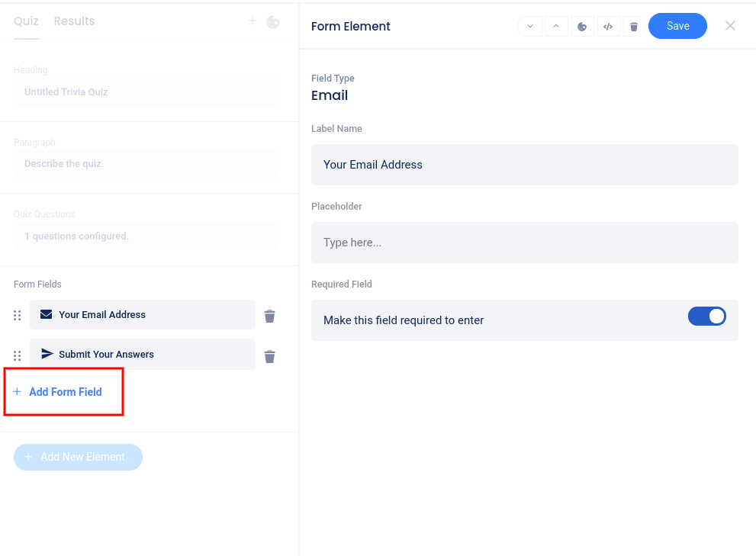The height and width of the screenshot is (556, 756).
Task: Move element up with chevron-up button
Action: pyautogui.click(x=555, y=27)
